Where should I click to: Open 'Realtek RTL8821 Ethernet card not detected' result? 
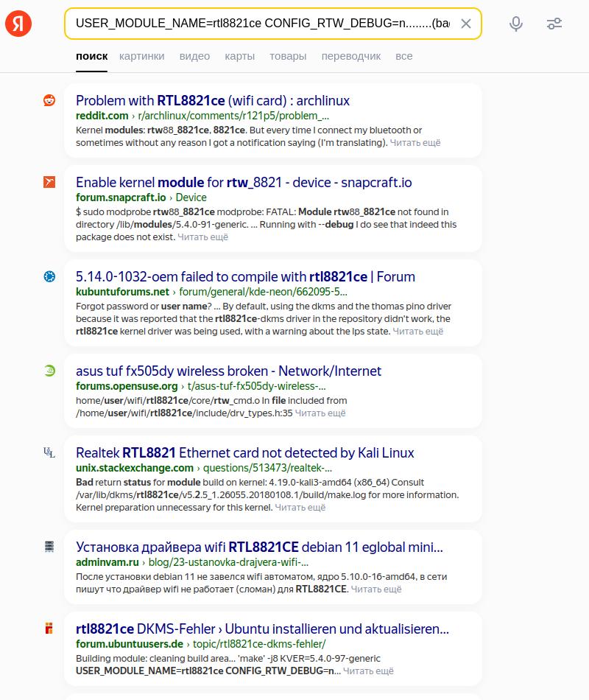(245, 452)
